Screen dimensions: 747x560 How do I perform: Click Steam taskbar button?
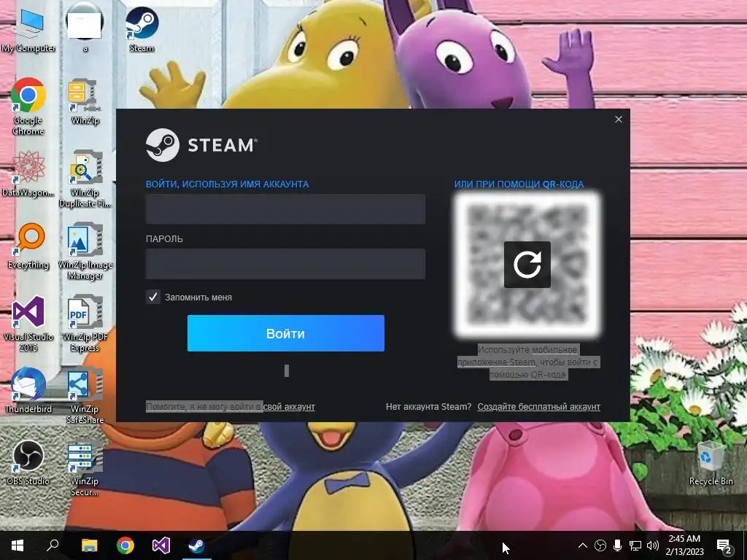[x=197, y=545]
